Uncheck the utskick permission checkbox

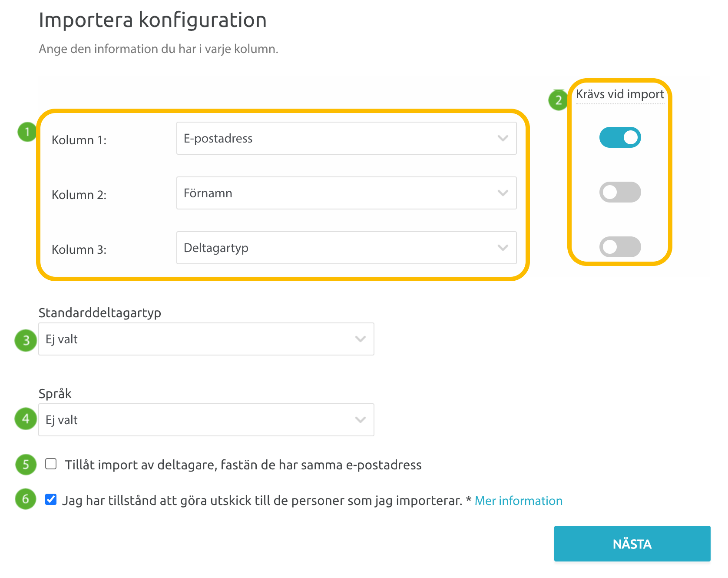(51, 500)
